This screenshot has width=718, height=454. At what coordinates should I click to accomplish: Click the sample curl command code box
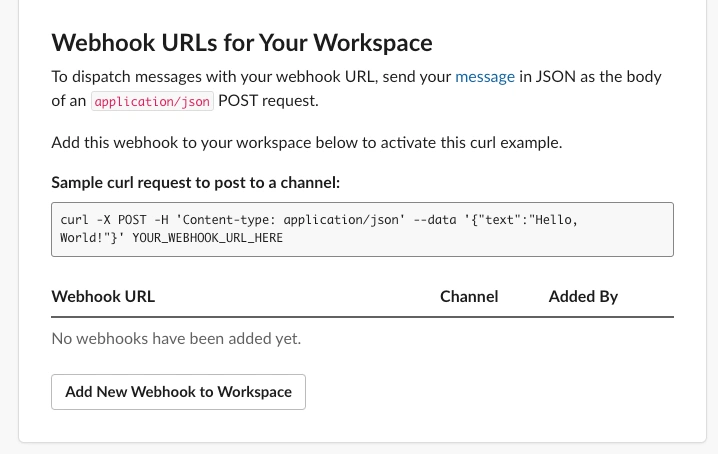[x=362, y=229]
